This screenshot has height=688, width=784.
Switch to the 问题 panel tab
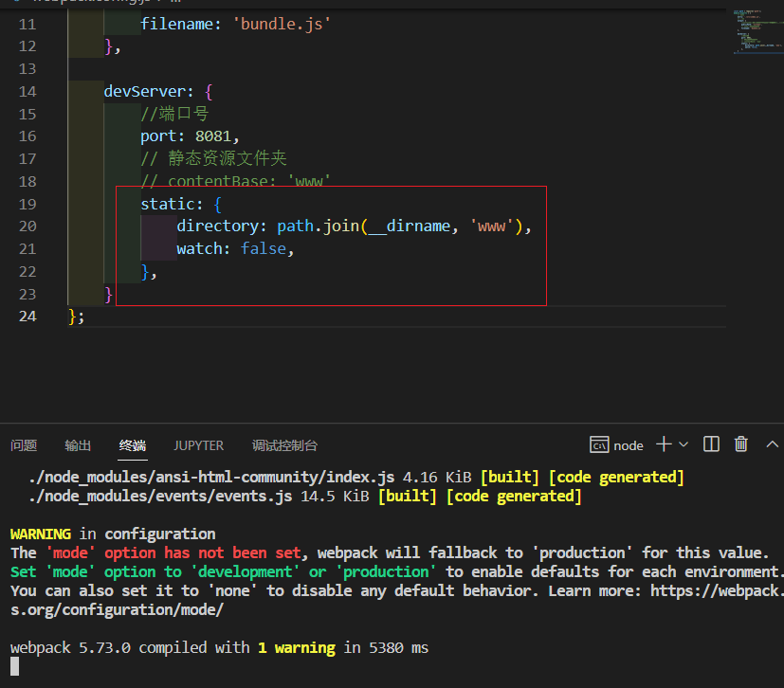click(24, 445)
